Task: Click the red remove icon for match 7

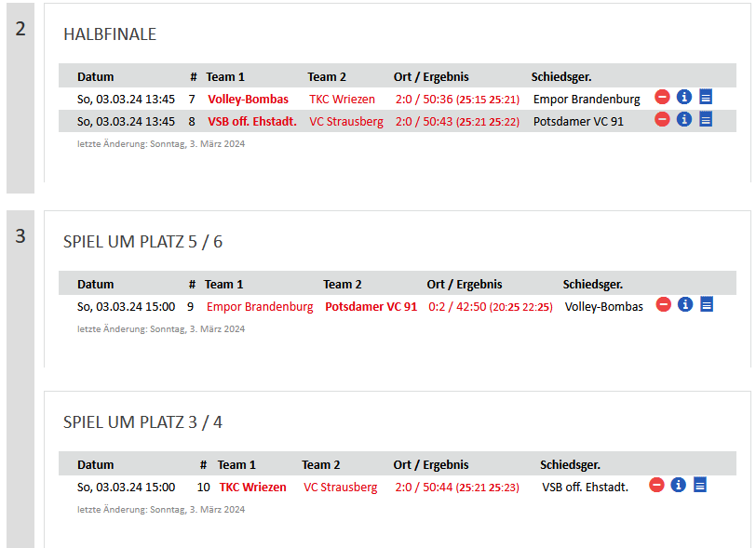Action: pyautogui.click(x=662, y=97)
